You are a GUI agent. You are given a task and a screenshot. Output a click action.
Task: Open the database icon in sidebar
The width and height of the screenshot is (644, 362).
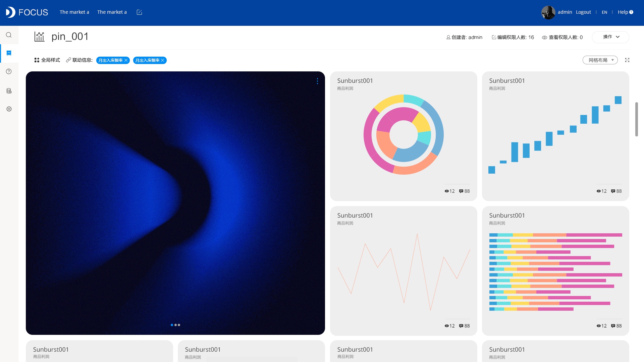pyautogui.click(x=9, y=91)
